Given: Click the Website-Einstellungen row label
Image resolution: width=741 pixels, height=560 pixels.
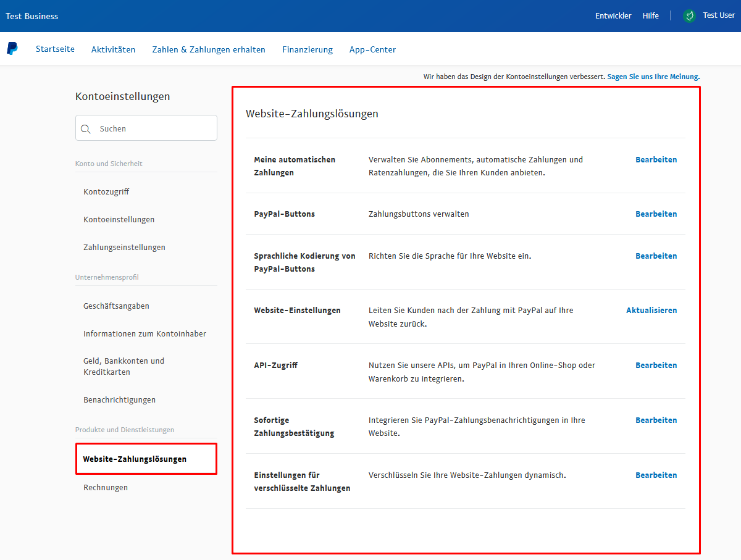Looking at the screenshot, I should 297,310.
